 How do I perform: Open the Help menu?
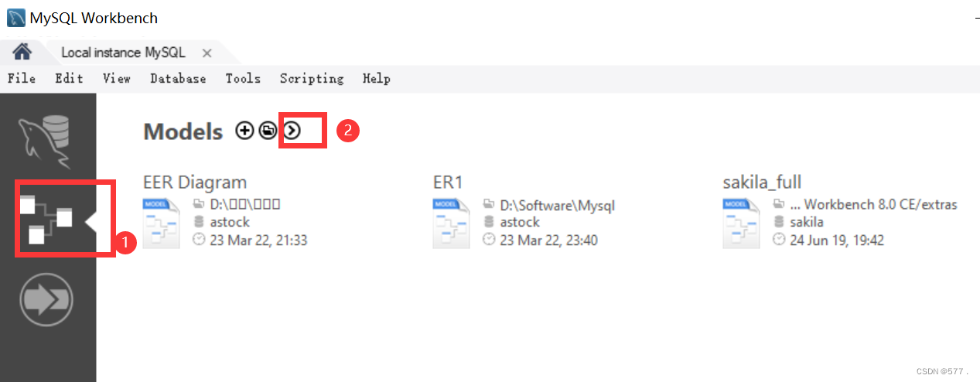click(377, 78)
